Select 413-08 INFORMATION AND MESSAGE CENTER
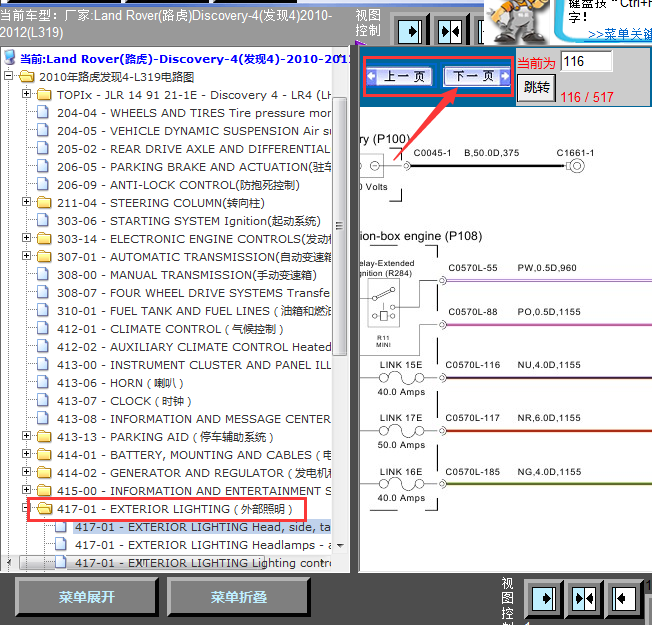This screenshot has width=652, height=625. [194, 419]
